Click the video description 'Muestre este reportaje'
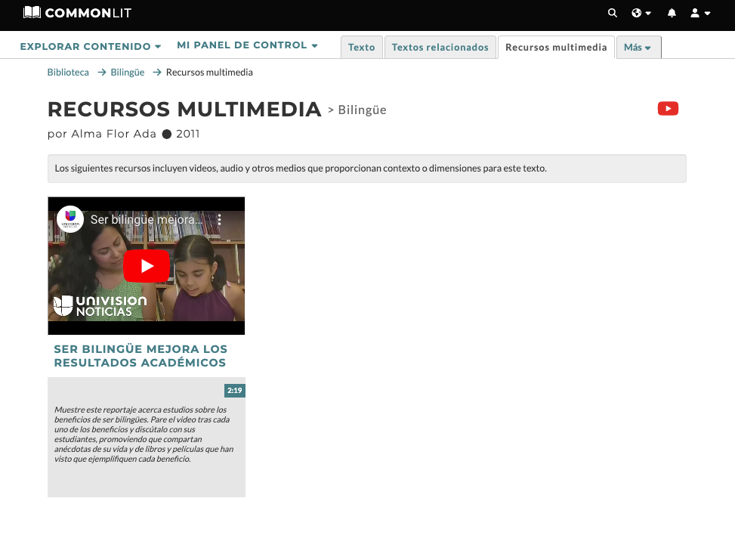The width and height of the screenshot is (735, 560). click(x=144, y=435)
